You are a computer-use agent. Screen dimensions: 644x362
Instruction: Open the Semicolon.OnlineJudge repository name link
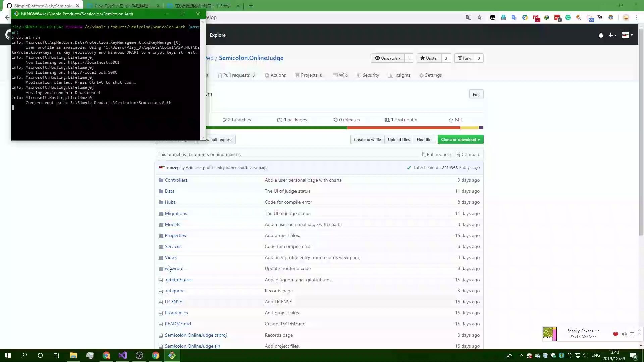click(251, 58)
